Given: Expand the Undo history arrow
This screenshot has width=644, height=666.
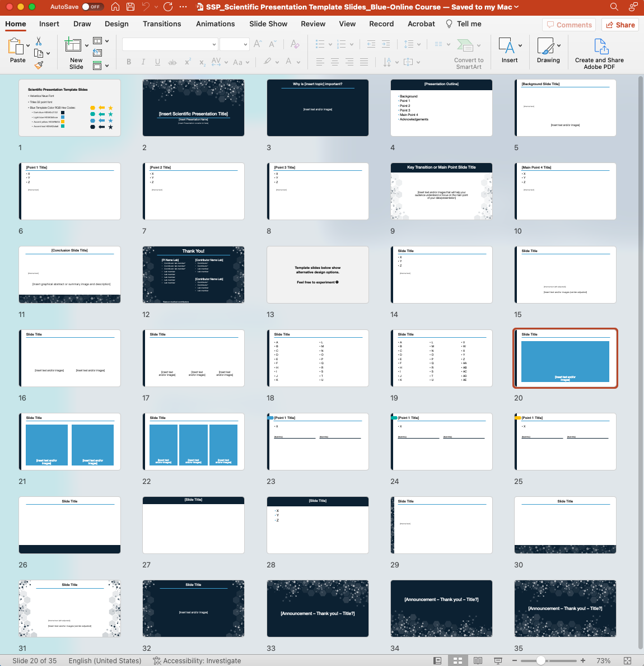Looking at the screenshot, I should pos(156,7).
